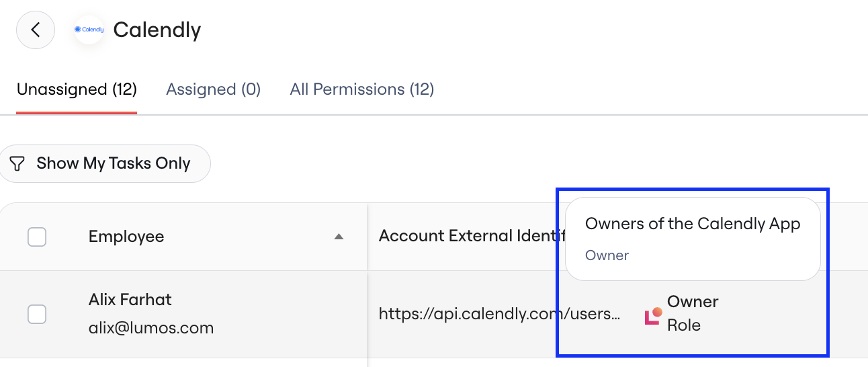Click the Lumos role icon beside Owner

coord(654,316)
